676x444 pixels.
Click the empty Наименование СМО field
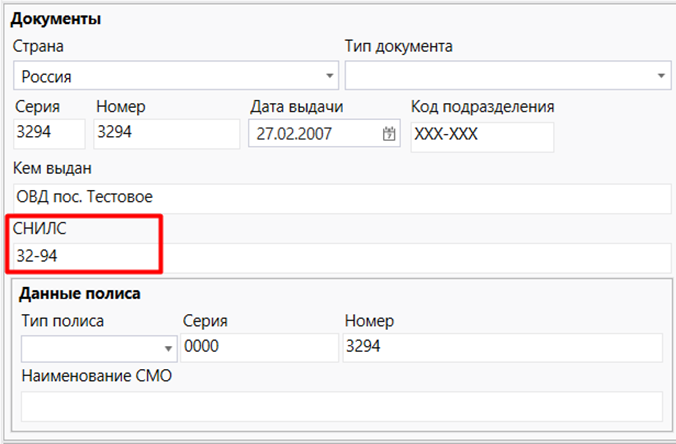click(x=341, y=407)
